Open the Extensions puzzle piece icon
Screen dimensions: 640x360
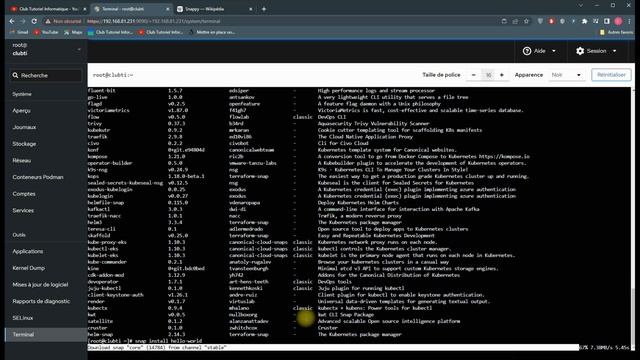click(584, 21)
